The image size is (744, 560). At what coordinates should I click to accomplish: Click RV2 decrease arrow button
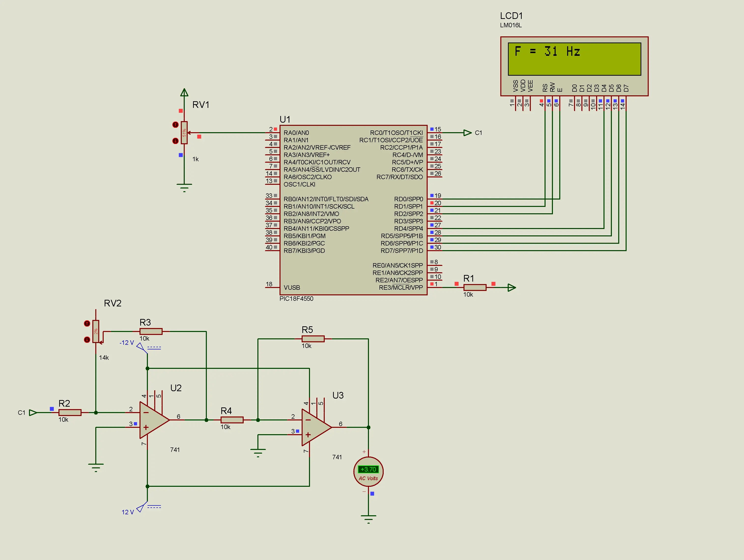click(x=87, y=340)
